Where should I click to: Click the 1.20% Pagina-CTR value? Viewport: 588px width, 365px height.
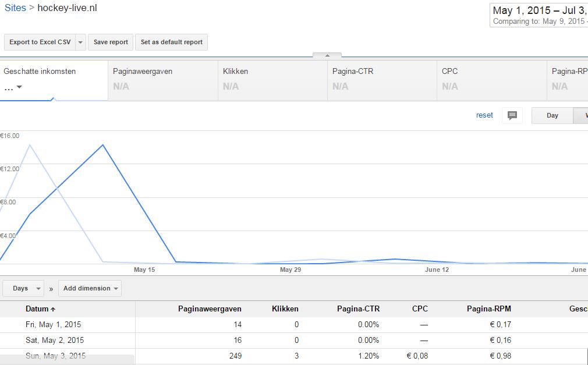pyautogui.click(x=369, y=356)
